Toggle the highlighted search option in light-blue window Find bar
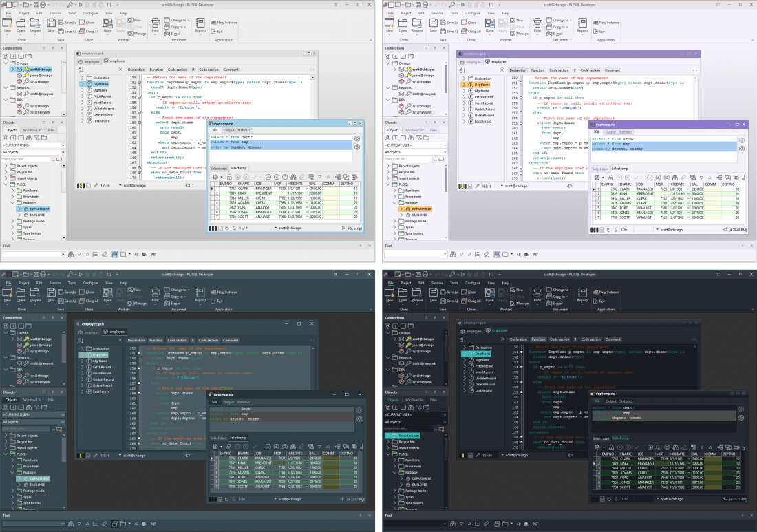 pos(114,254)
